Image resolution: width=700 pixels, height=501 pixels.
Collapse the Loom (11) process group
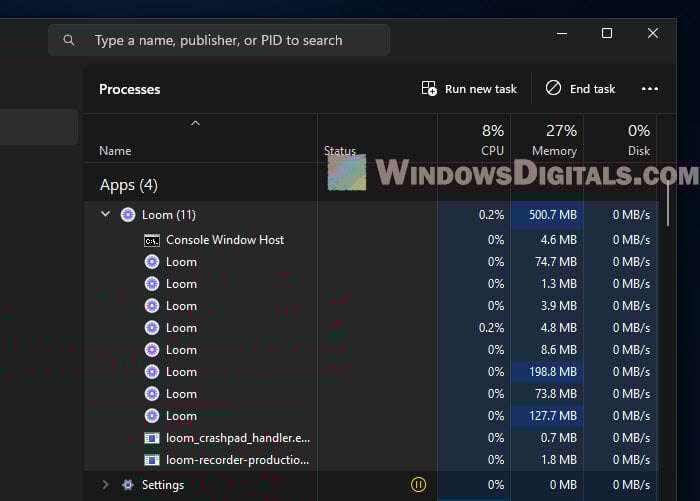(x=105, y=214)
